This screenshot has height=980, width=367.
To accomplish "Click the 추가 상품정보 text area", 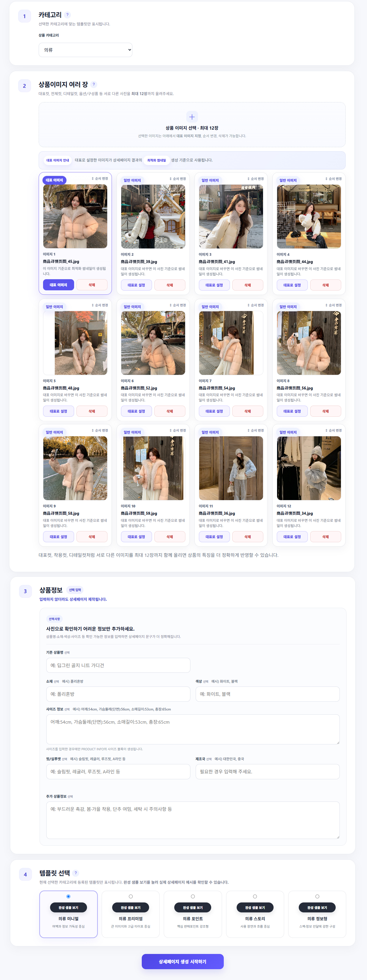I will 193,820.
